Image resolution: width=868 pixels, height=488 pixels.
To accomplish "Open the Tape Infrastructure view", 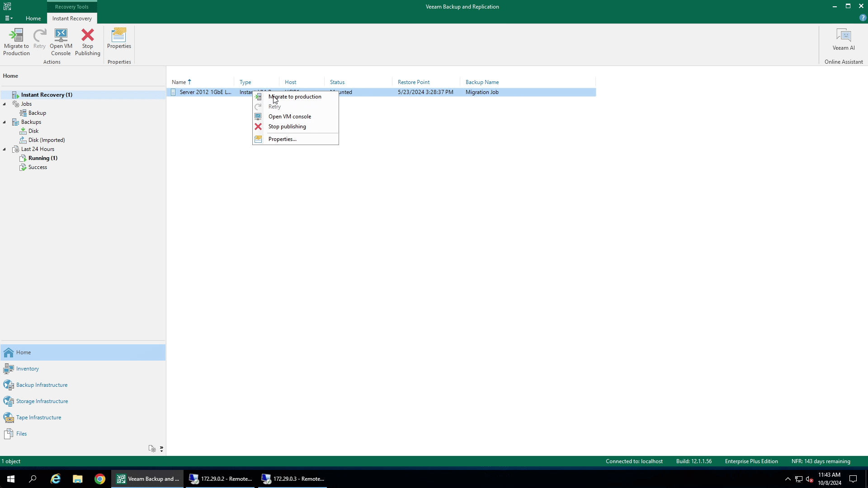I will pos(83,418).
